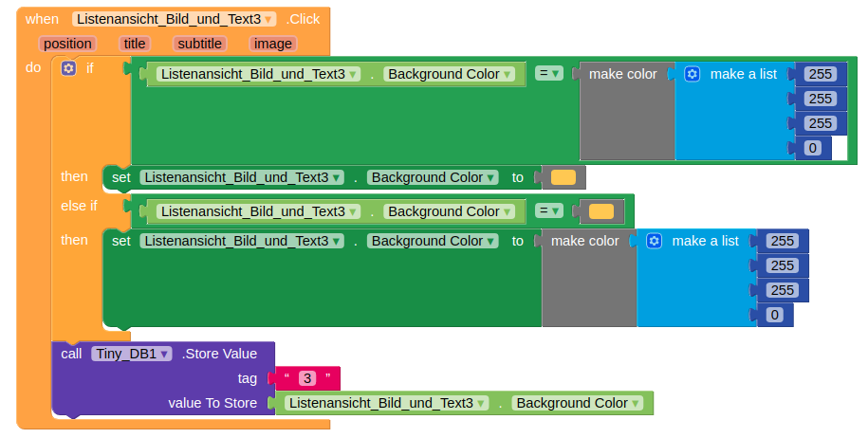Click number 0 in the first make a list
Viewport: 868px width, 438px height.
coord(813,148)
